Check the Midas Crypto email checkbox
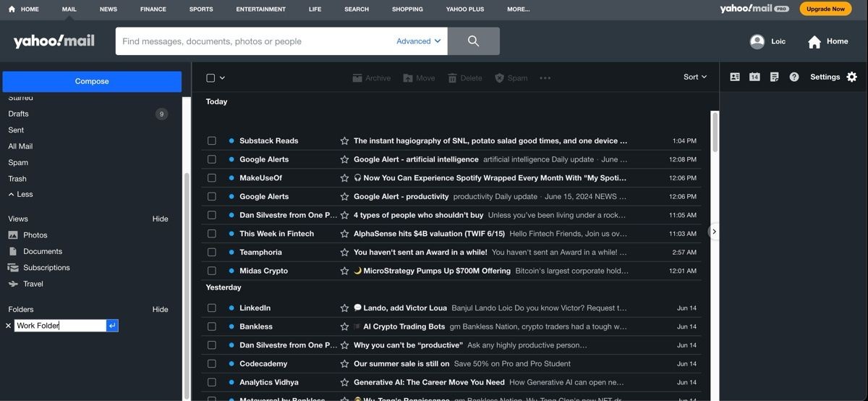The image size is (868, 401). point(212,271)
